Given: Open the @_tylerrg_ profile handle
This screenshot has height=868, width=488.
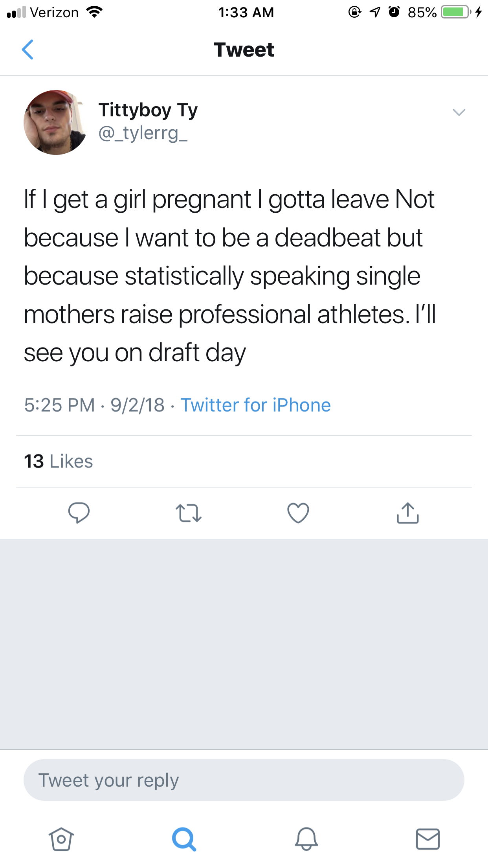Looking at the screenshot, I should pos(143,133).
